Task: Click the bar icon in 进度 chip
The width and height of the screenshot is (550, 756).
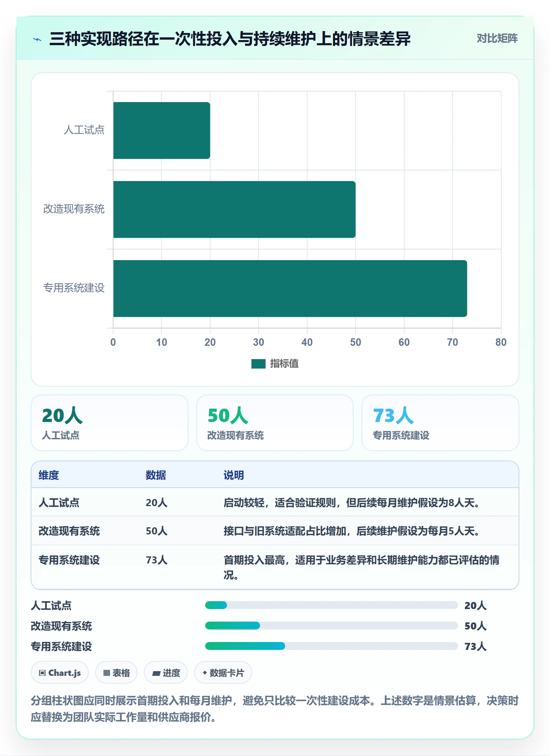Action: (x=156, y=673)
